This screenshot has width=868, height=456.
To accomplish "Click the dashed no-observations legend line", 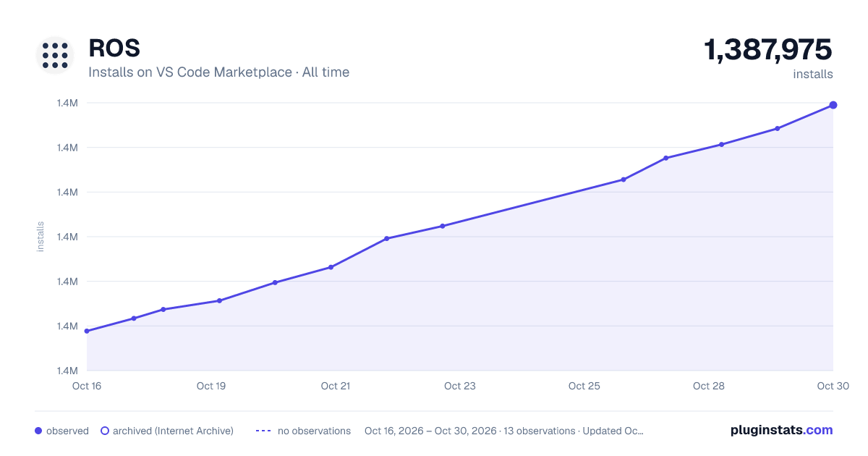I will coord(263,431).
